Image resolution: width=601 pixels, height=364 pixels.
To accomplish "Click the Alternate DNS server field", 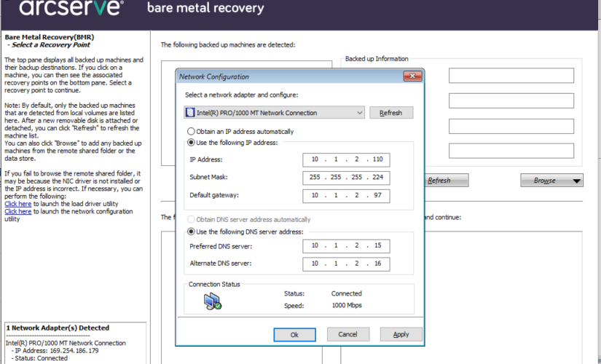I will 346,264.
